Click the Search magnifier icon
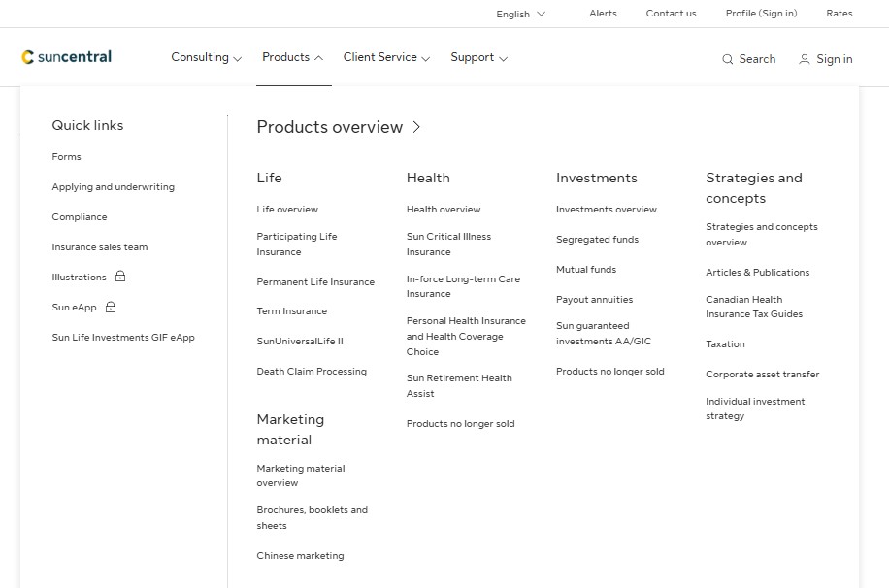The image size is (889, 588). click(728, 59)
